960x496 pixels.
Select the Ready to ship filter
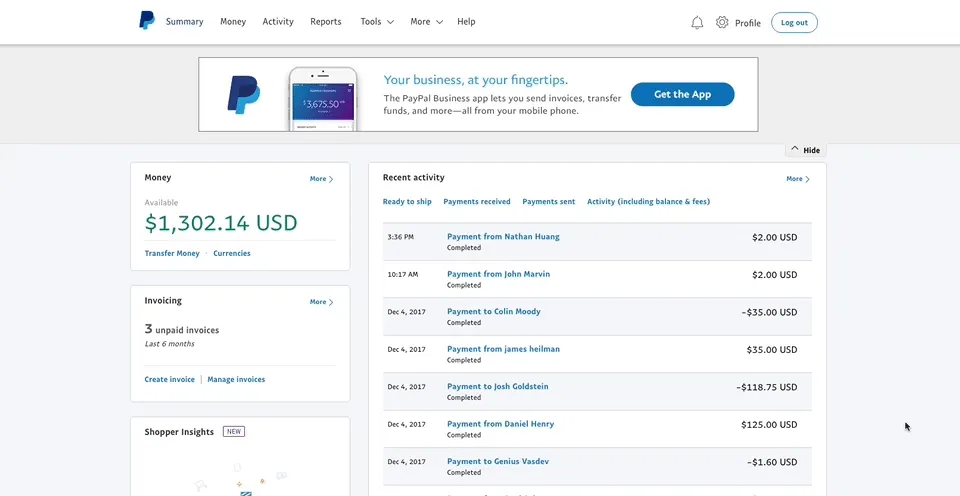click(x=407, y=201)
